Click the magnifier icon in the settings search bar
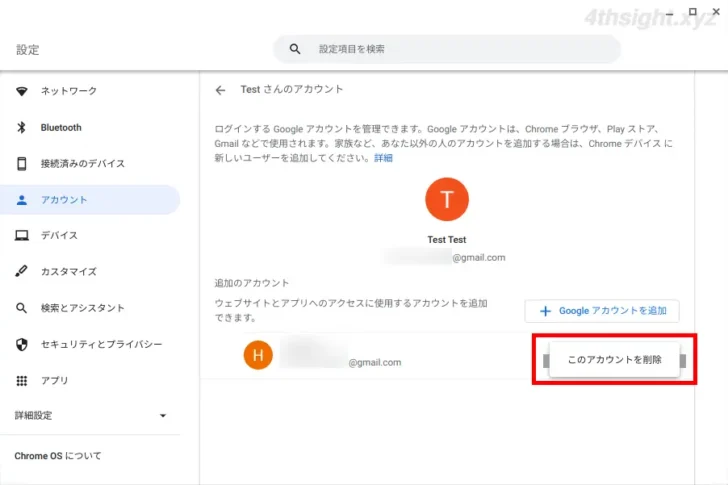 tap(295, 49)
